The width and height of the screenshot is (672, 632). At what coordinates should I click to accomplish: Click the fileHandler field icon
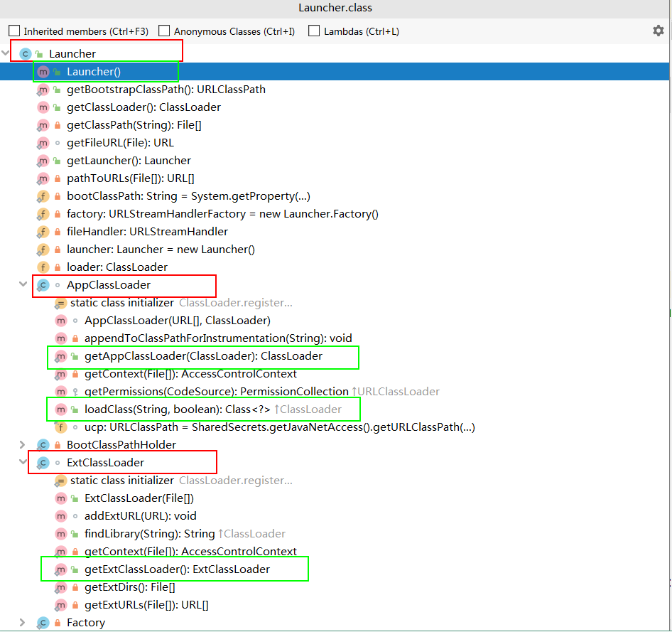43,232
